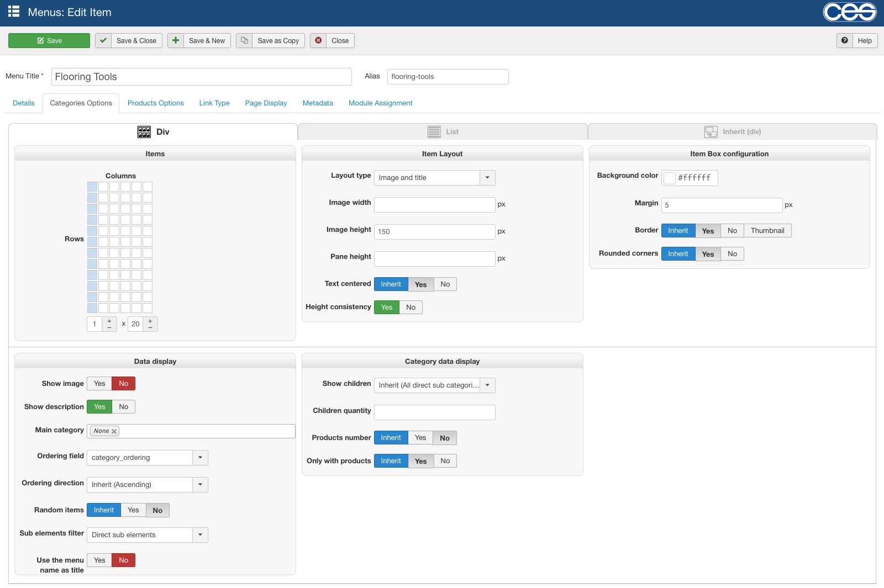This screenshot has height=588, width=884.
Task: Click the Save & Close checkmark icon
Action: click(x=103, y=40)
